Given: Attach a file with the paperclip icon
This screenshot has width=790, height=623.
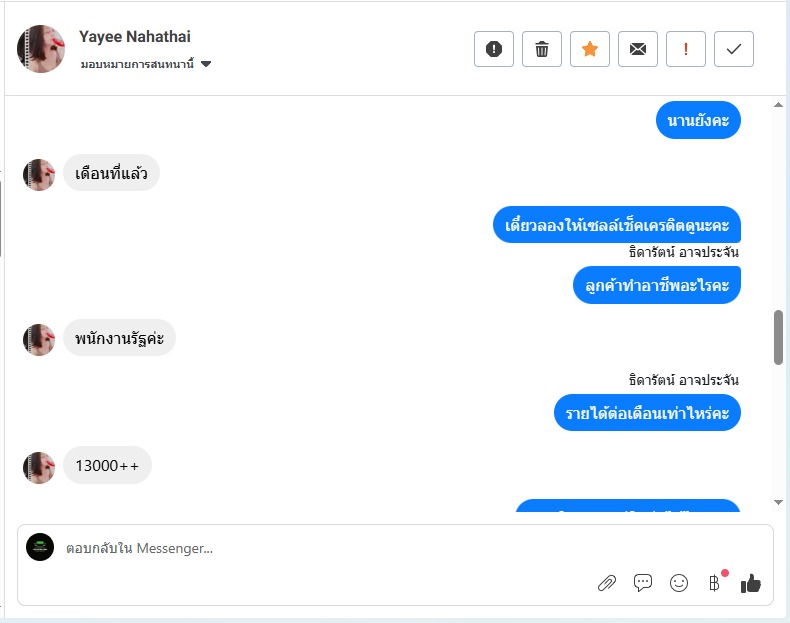Looking at the screenshot, I should point(607,583).
